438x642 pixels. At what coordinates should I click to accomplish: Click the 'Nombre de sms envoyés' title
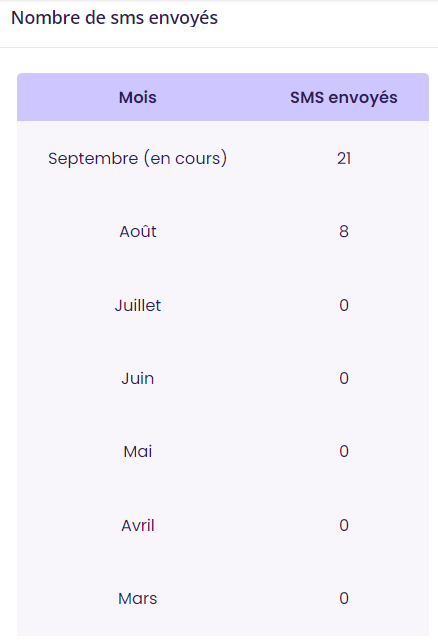(114, 18)
